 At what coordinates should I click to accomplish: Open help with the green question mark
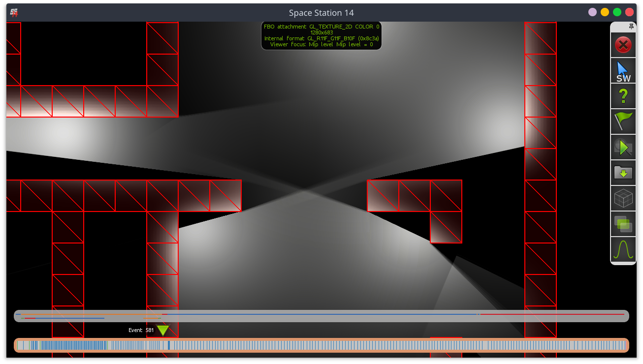click(623, 96)
